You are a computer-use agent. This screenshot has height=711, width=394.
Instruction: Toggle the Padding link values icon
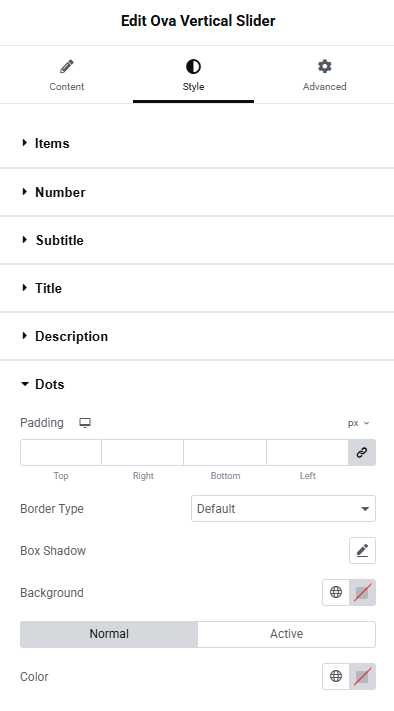362,452
